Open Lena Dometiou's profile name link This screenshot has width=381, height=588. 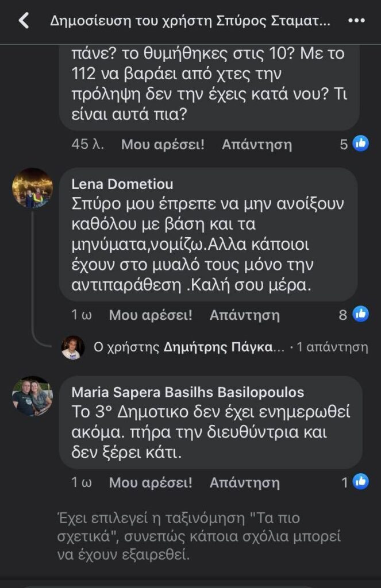pos(122,184)
